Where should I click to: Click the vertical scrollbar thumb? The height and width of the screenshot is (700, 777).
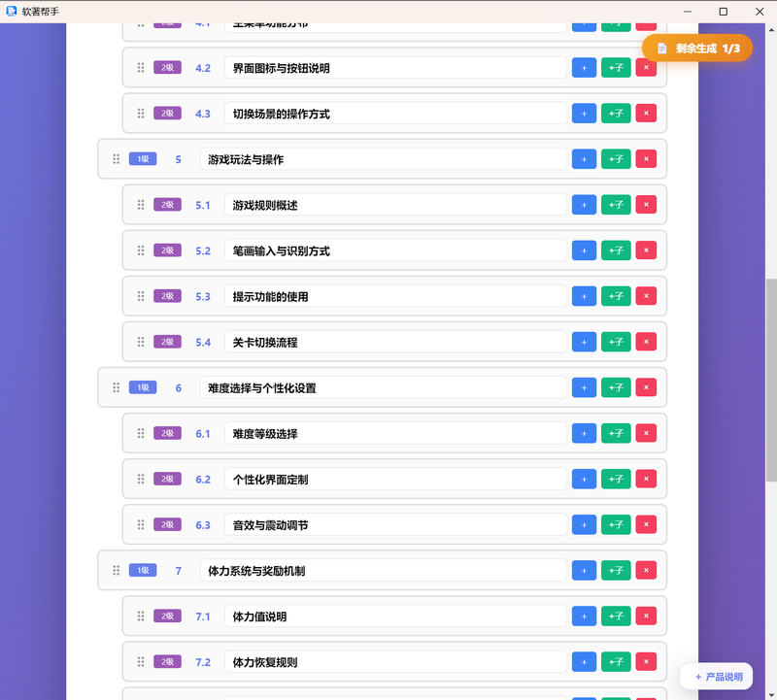771,380
